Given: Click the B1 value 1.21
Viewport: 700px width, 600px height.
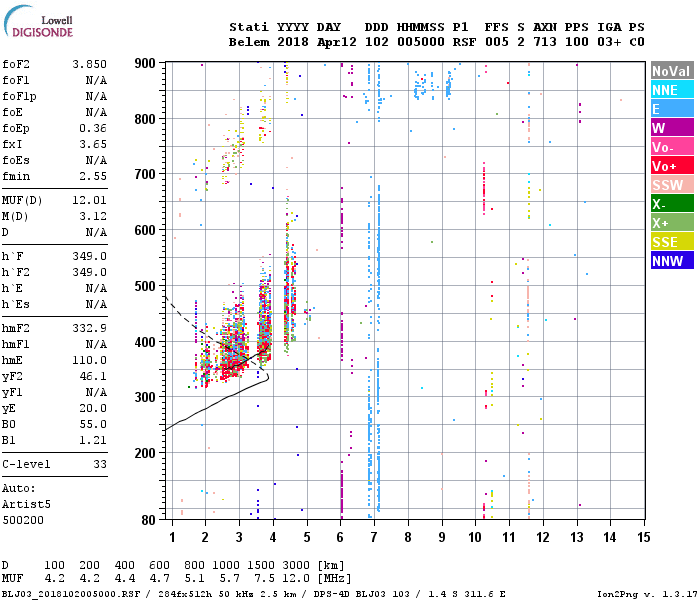Looking at the screenshot, I should click(x=93, y=440).
